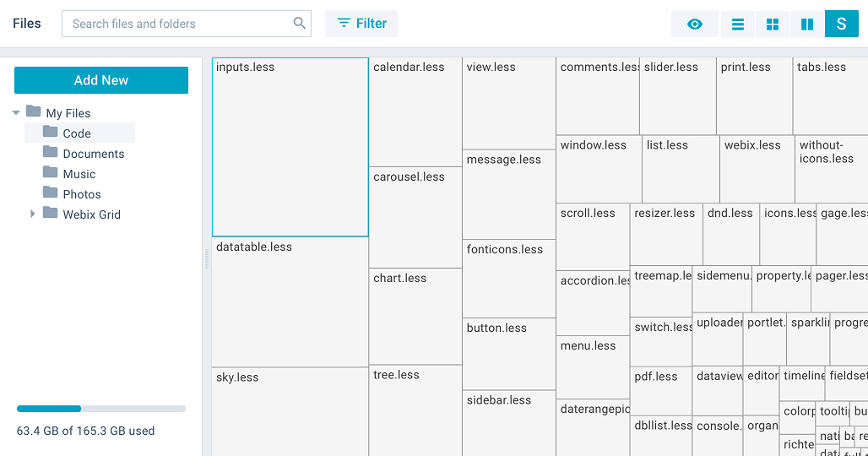Click the Add New button
This screenshot has width=868, height=456.
[101, 80]
